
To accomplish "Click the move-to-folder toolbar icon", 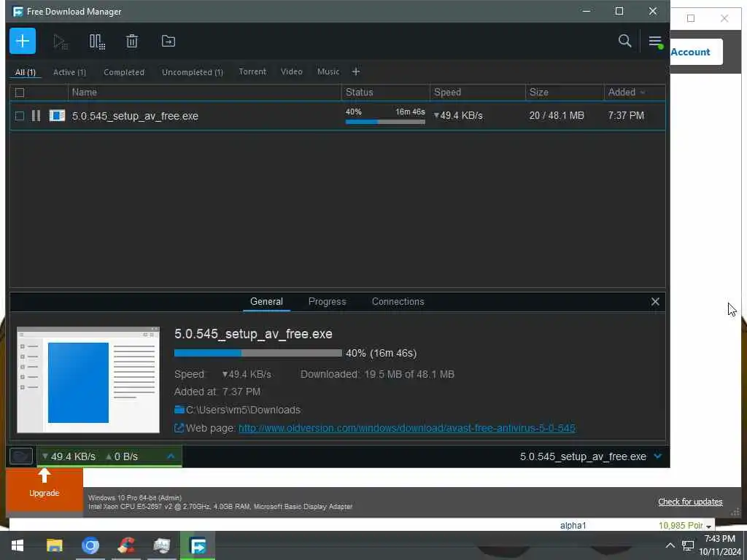I will click(169, 42).
